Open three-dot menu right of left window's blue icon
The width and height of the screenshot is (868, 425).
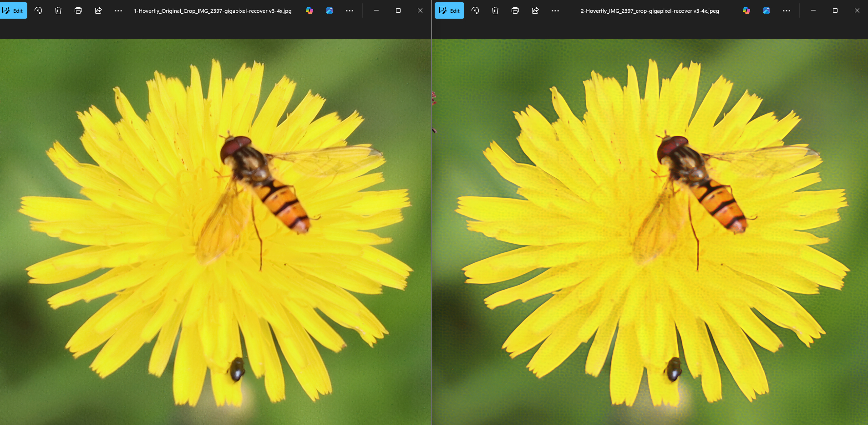[350, 10]
